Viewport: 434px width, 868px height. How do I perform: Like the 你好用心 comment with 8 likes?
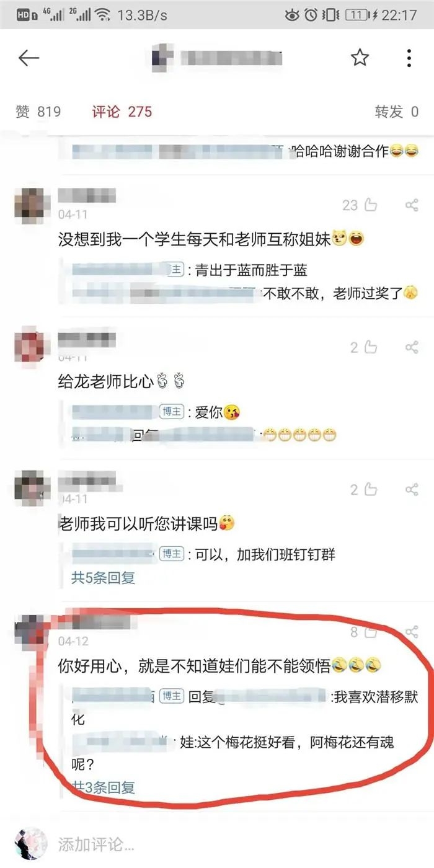tap(371, 632)
